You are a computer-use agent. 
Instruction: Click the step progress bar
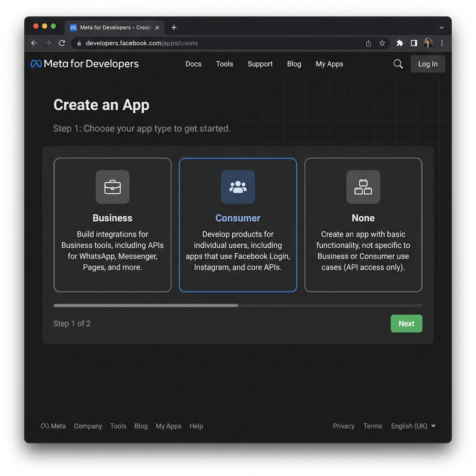click(x=238, y=305)
